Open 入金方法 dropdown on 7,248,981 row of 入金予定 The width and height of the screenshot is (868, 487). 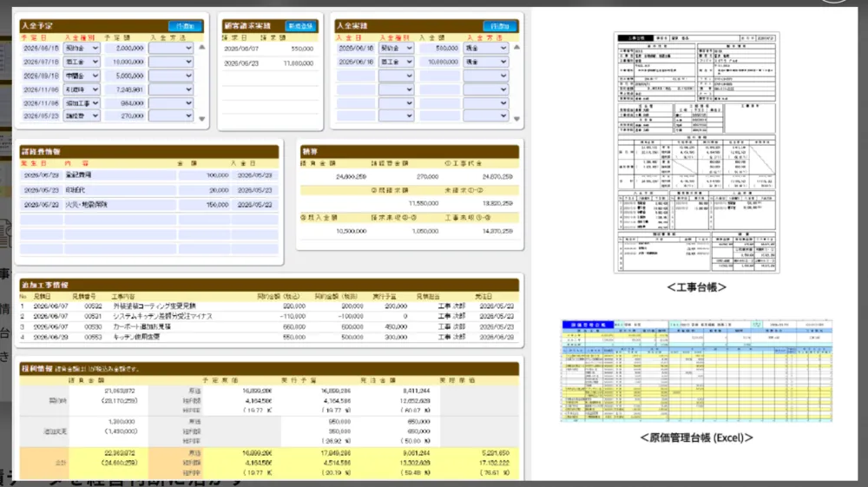pos(170,89)
